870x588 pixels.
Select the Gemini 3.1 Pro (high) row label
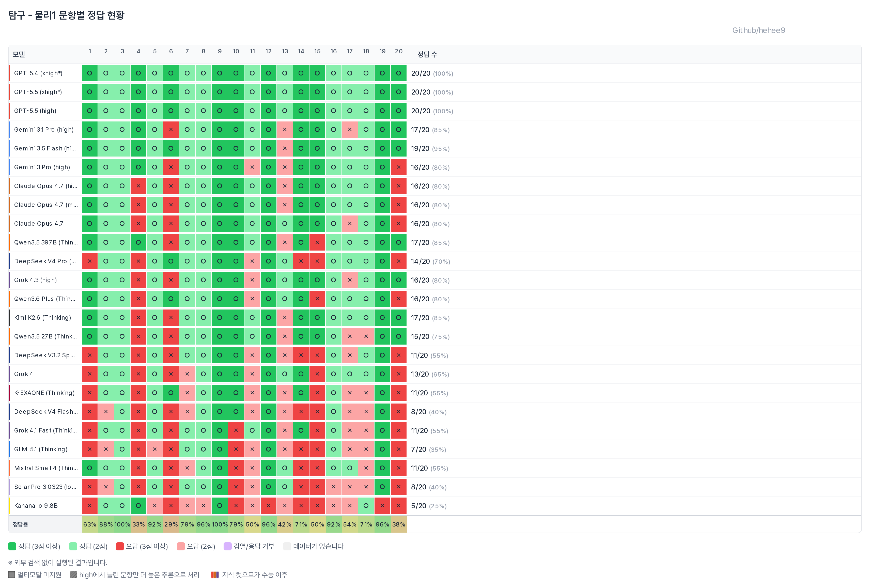click(44, 130)
